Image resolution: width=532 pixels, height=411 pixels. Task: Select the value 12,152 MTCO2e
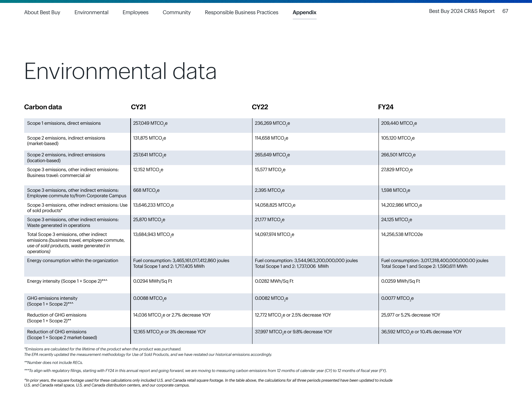(x=148, y=170)
